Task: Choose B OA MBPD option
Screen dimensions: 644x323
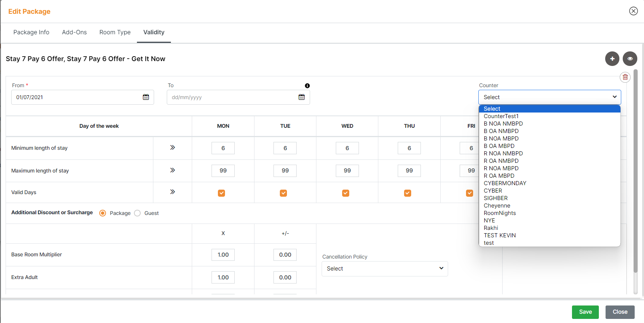Action: tap(550, 146)
